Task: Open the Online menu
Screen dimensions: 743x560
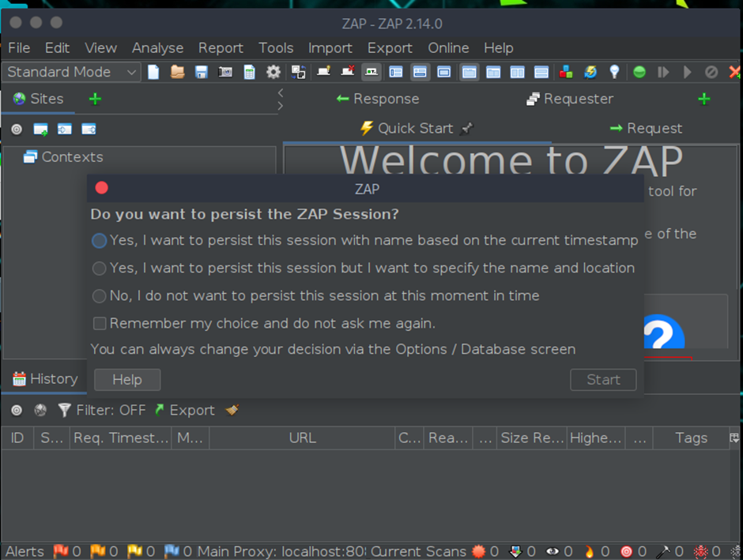Action: (x=448, y=48)
